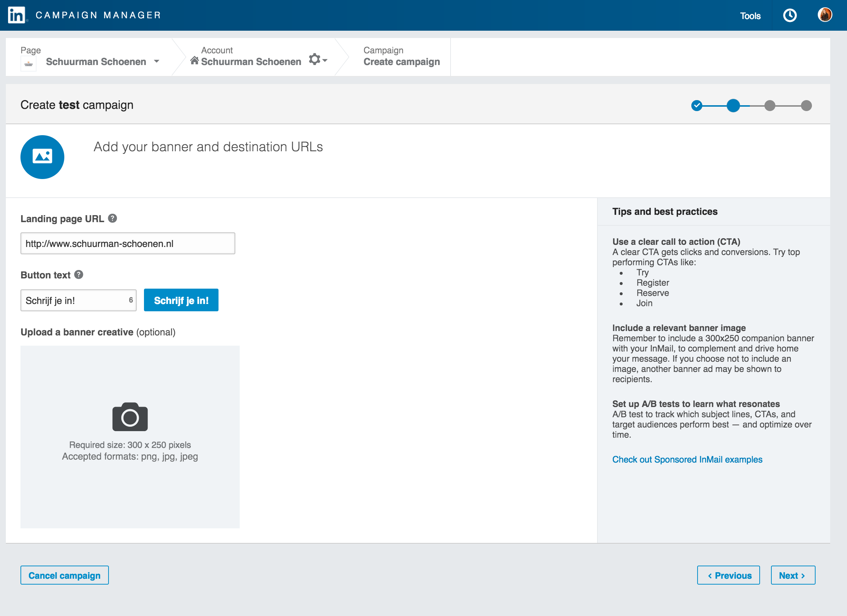Click the home icon beside the account name
The width and height of the screenshot is (847, 616).
194,61
